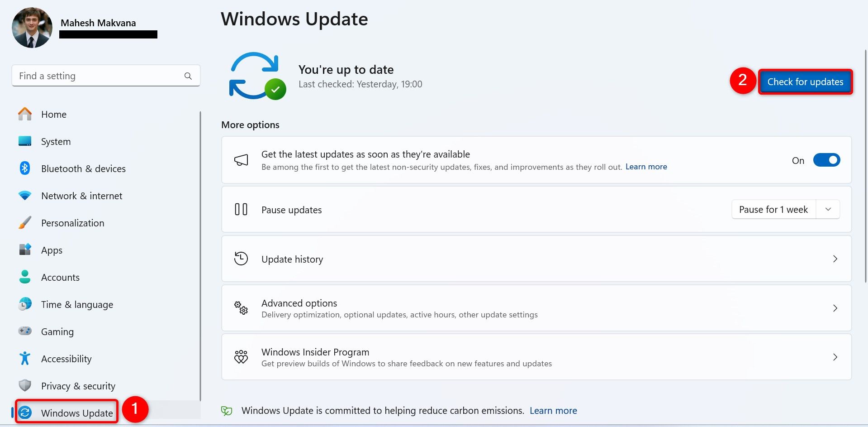This screenshot has width=868, height=427.
Task: Open the carbon emissions Learn more link
Action: click(553, 410)
